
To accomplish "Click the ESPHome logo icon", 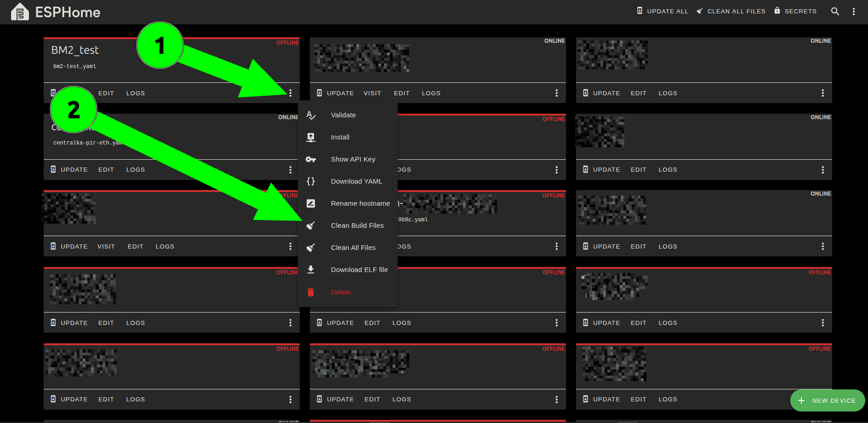I will click(20, 12).
